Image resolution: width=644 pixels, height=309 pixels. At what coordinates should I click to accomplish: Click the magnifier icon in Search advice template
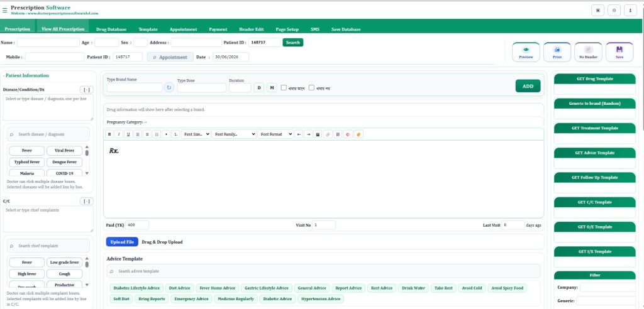click(111, 271)
